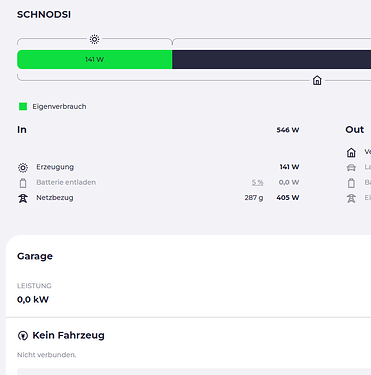Click the house icon below the energy bar
This screenshot has height=375, width=371.
point(317,80)
